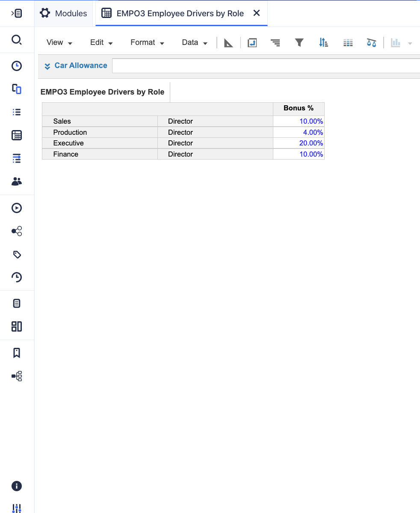The height and width of the screenshot is (513, 420).
Task: Open the Data menu
Action: coord(194,42)
